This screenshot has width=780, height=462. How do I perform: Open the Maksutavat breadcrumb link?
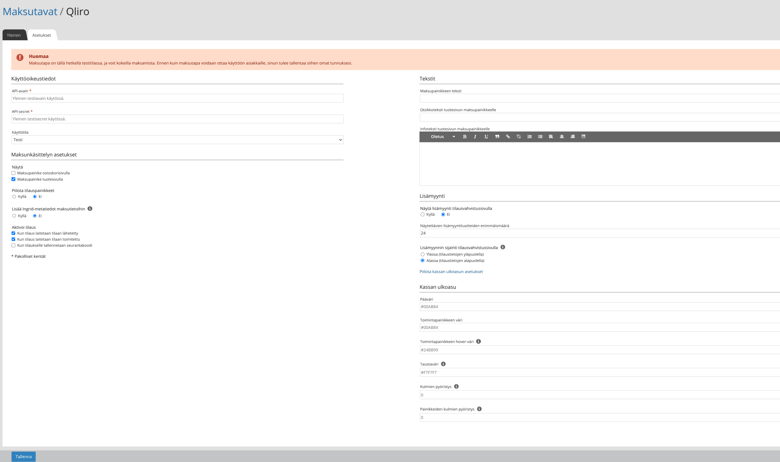coord(30,11)
